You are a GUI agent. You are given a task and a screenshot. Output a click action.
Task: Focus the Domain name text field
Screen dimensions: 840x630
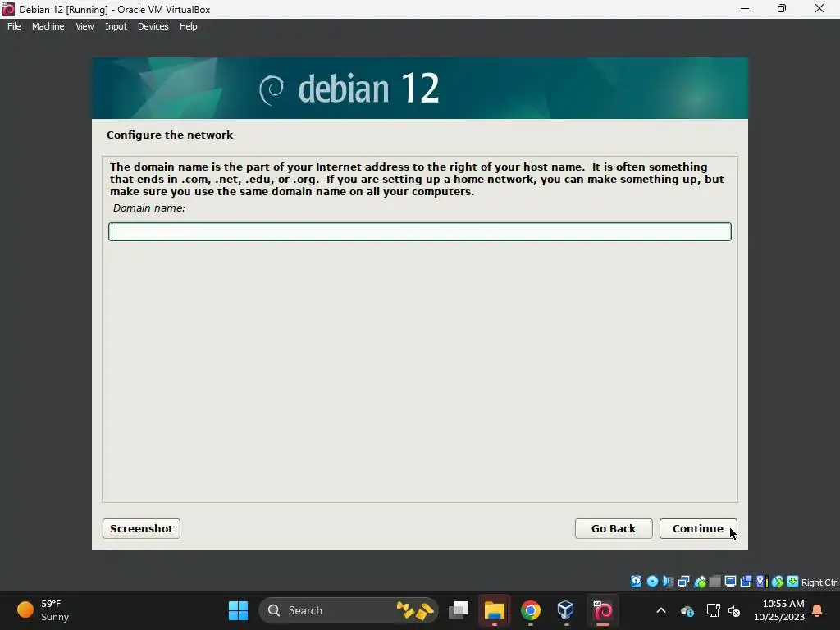click(419, 232)
